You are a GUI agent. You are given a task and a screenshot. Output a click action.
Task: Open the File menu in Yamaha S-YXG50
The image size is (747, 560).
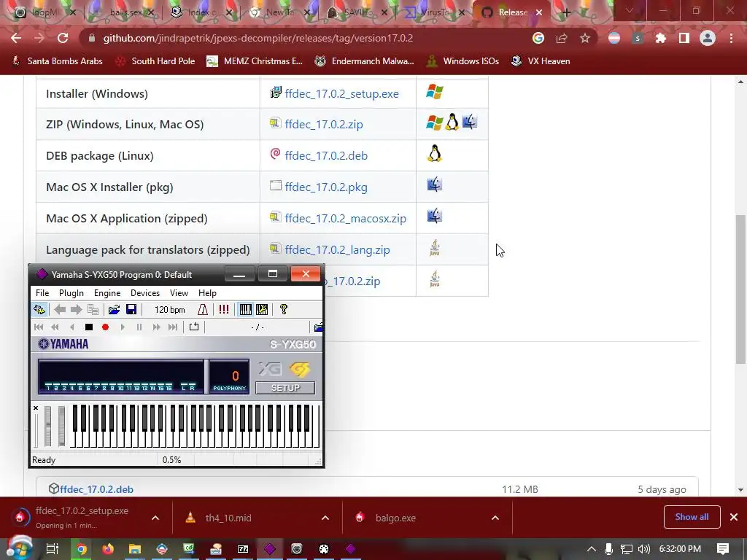(x=42, y=293)
